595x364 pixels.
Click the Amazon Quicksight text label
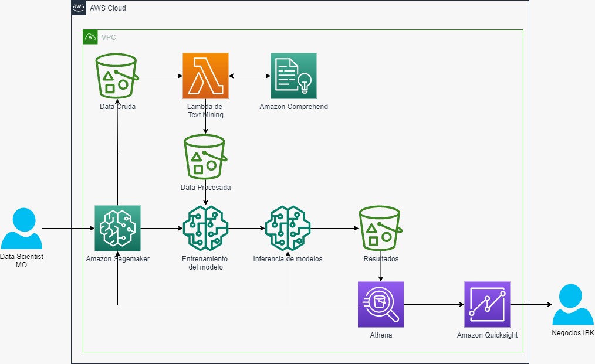[487, 335]
